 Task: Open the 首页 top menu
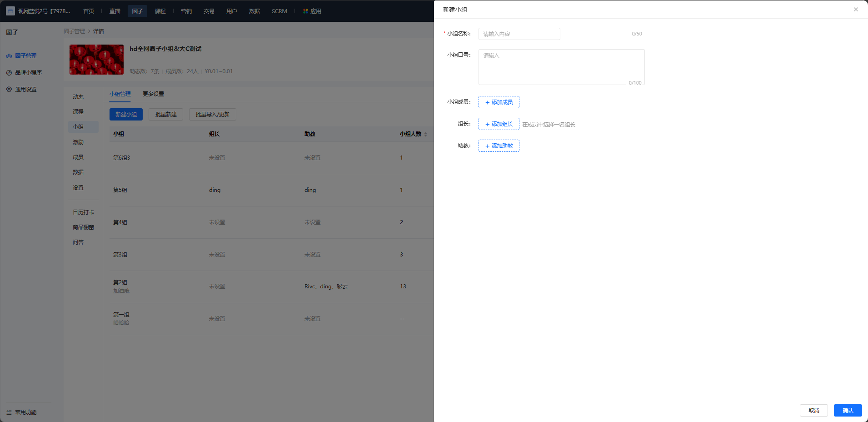(x=89, y=11)
